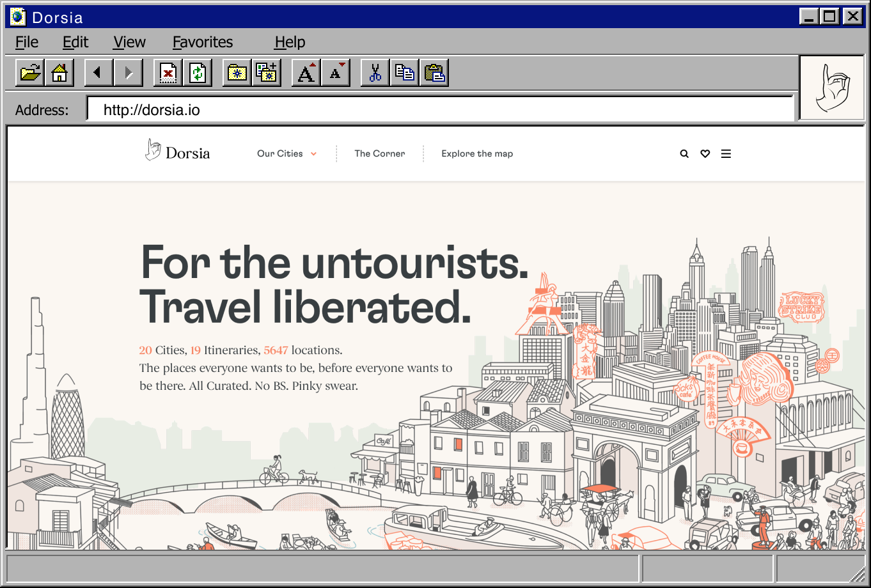This screenshot has height=588, width=871.
Task: Open the View menu
Action: (x=130, y=42)
